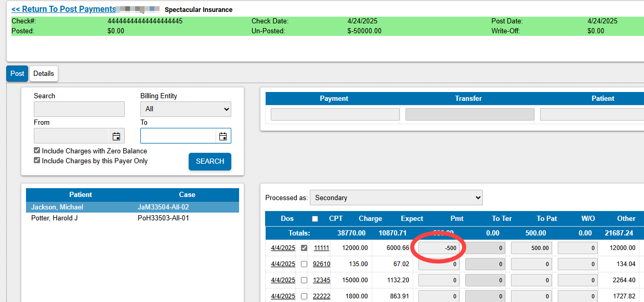Open the From date calendar picker

116,136
